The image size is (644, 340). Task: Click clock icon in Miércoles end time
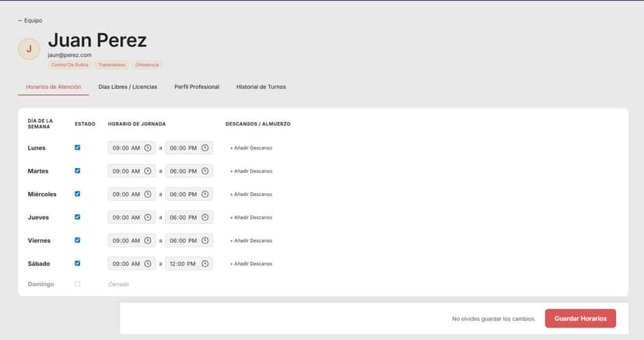(205, 194)
